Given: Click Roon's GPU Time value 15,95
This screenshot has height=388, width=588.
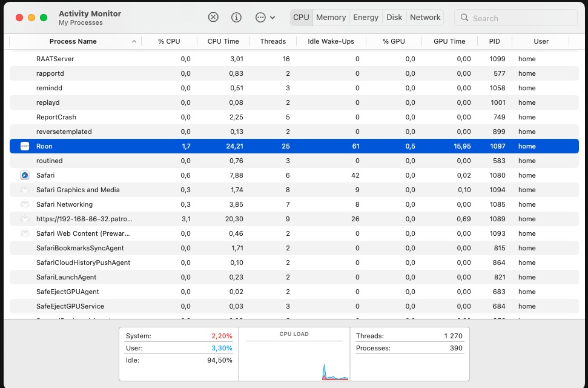Looking at the screenshot, I should pos(462,146).
